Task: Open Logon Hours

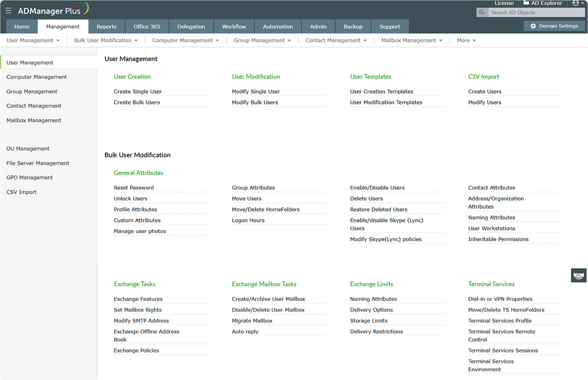Action: click(248, 221)
